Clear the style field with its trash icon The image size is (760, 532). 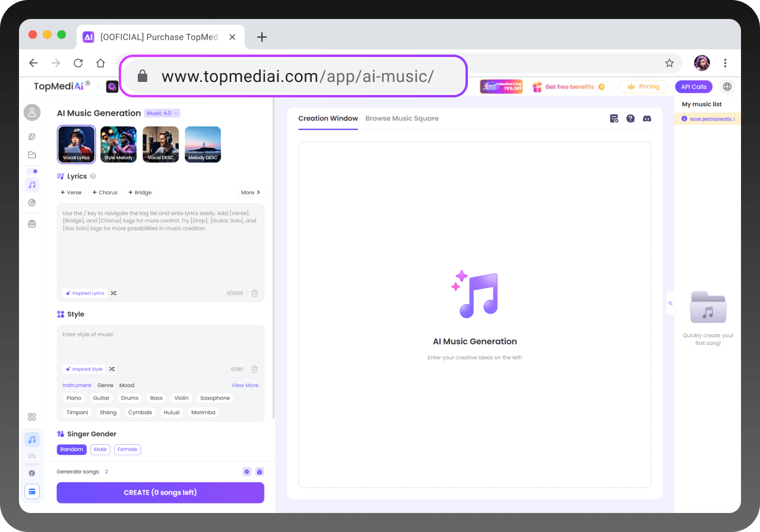point(255,369)
